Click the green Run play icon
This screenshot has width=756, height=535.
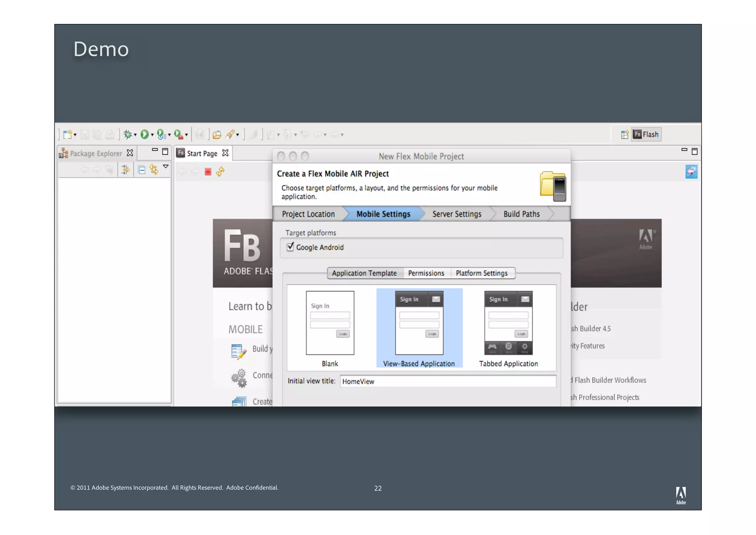(x=145, y=134)
